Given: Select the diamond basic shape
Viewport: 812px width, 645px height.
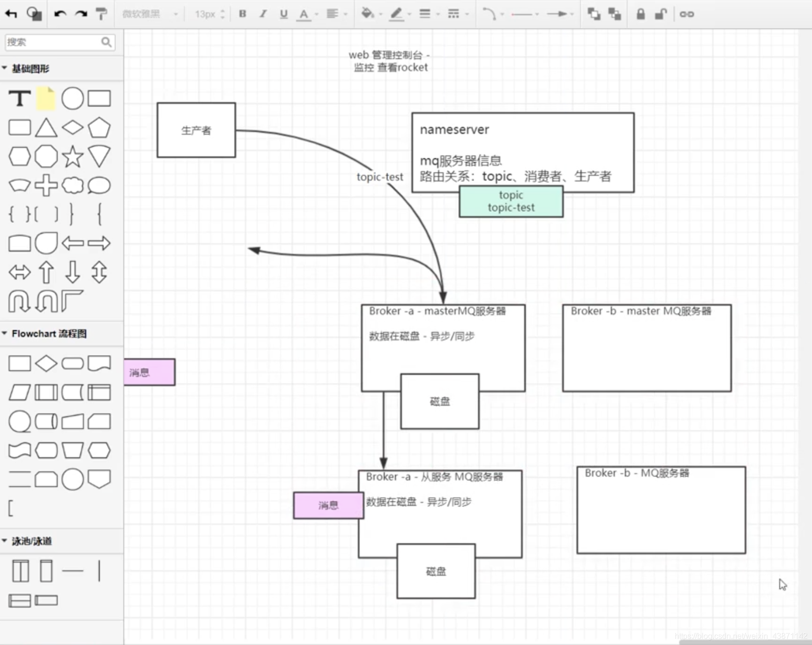Looking at the screenshot, I should click(x=72, y=128).
